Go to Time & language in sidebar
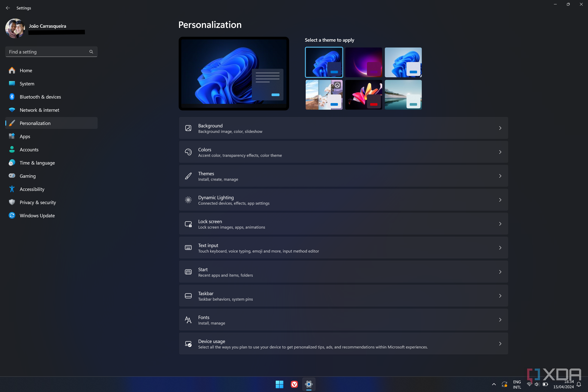The image size is (588, 392). (51, 163)
